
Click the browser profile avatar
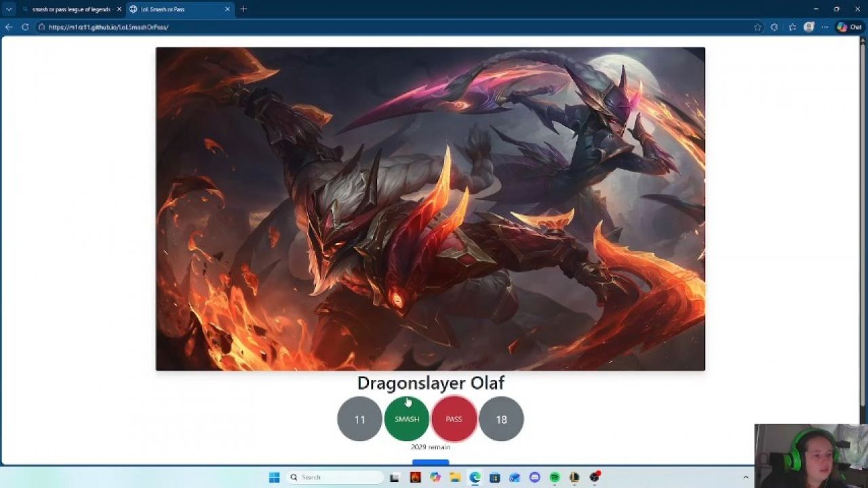click(809, 27)
